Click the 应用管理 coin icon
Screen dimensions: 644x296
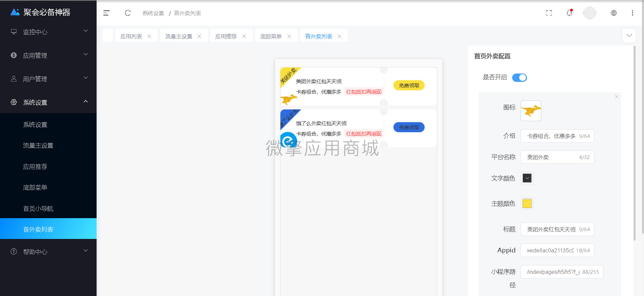(14, 55)
